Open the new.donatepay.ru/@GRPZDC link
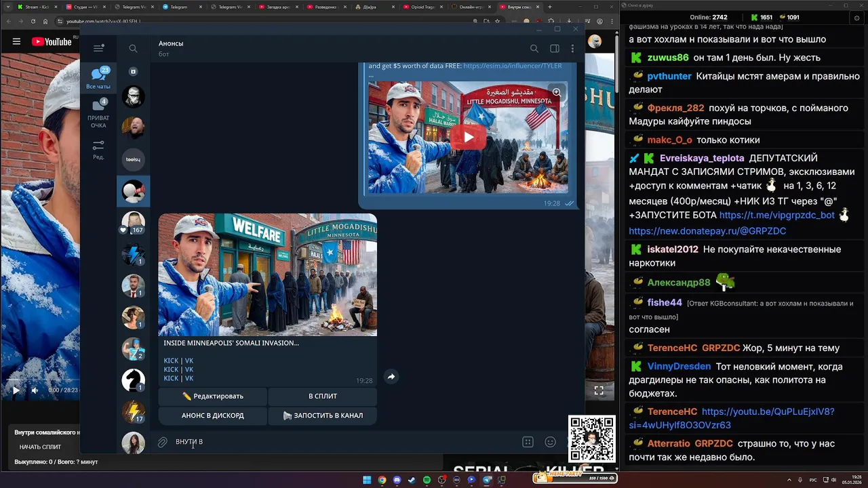 click(x=707, y=231)
